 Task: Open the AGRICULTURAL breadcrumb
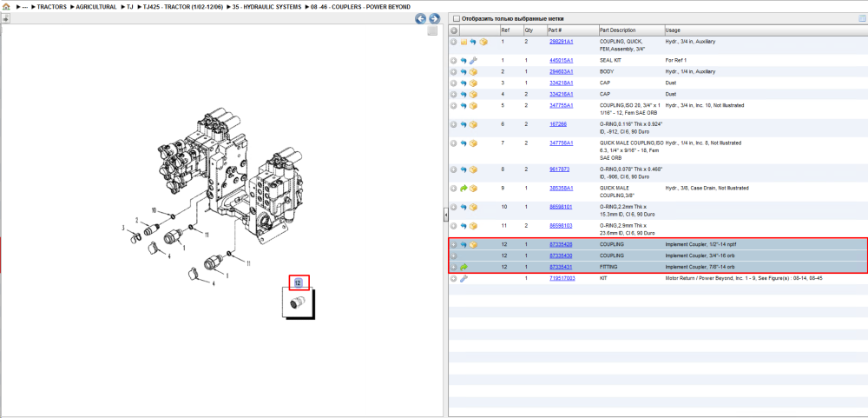click(95, 7)
